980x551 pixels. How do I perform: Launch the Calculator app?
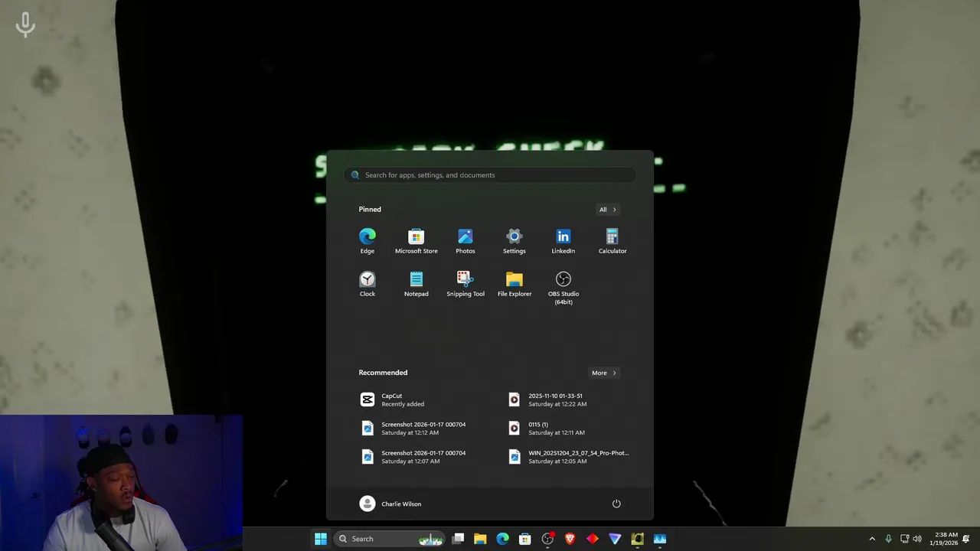pyautogui.click(x=612, y=241)
